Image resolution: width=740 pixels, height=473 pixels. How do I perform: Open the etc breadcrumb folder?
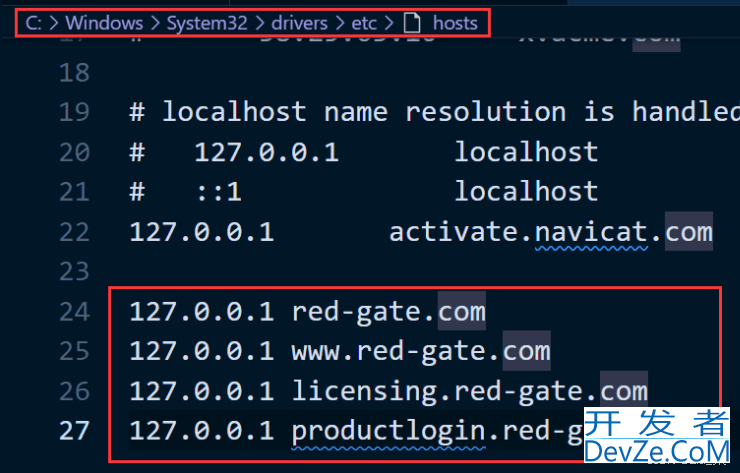pos(364,23)
